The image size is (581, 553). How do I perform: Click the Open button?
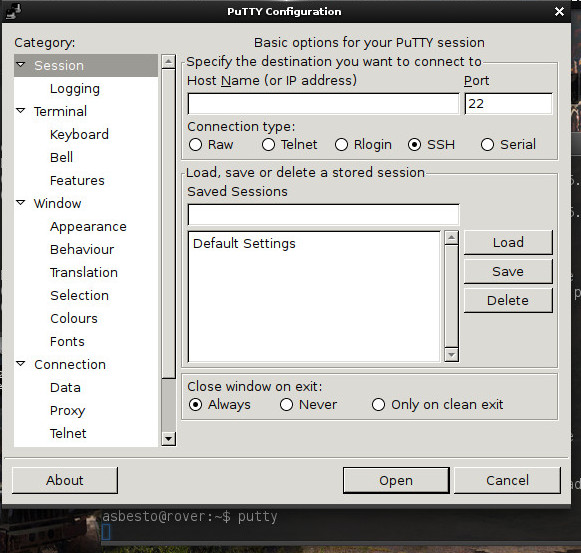pos(396,480)
